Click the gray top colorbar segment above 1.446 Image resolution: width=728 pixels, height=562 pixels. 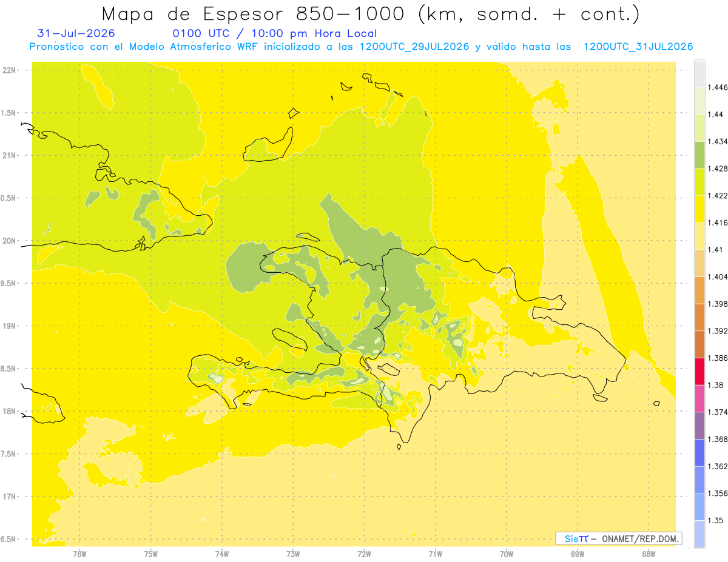[699, 74]
